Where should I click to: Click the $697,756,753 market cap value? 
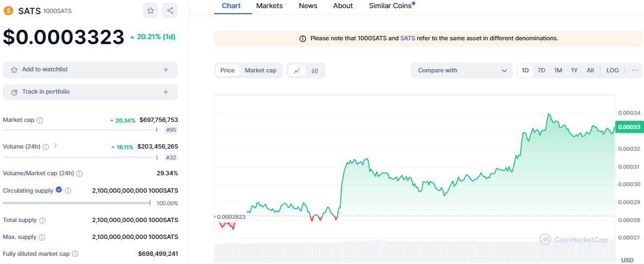(159, 120)
